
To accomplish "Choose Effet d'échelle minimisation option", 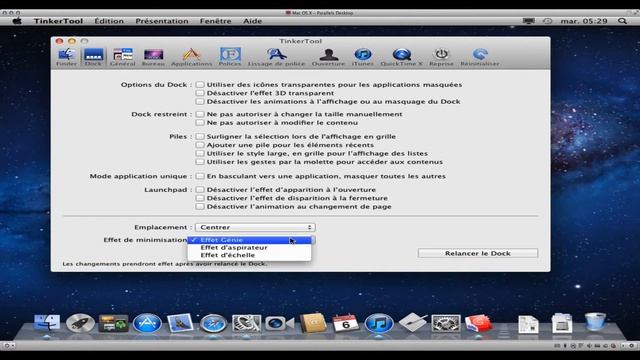I will [249, 255].
